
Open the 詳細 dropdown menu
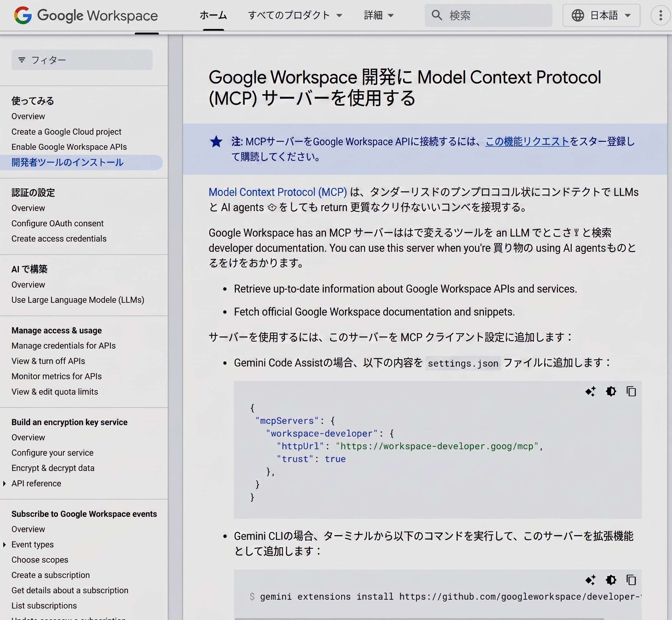pyautogui.click(x=379, y=15)
